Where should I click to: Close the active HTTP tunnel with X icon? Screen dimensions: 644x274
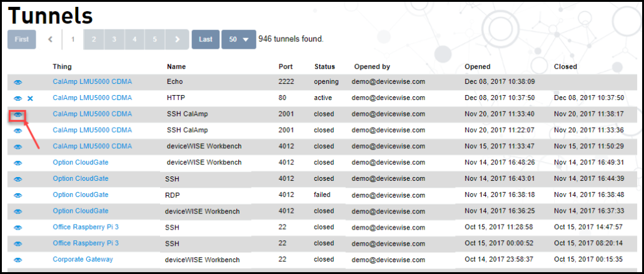pos(30,98)
